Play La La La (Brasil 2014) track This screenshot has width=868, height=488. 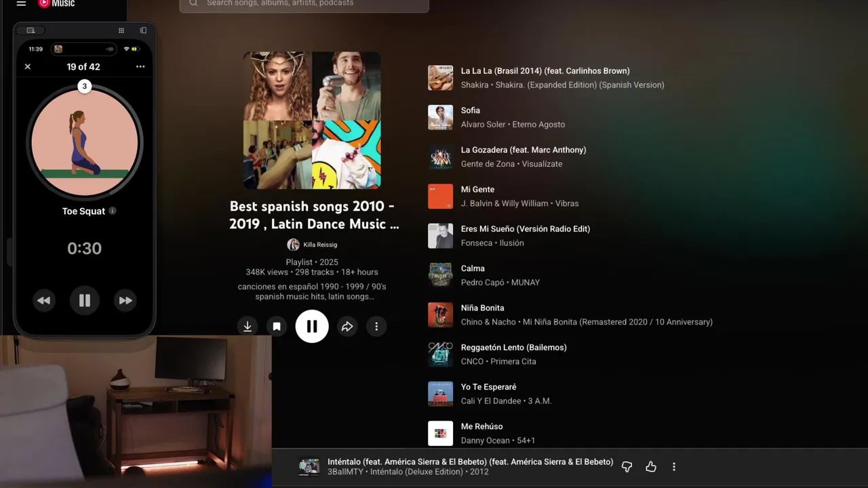(545, 70)
